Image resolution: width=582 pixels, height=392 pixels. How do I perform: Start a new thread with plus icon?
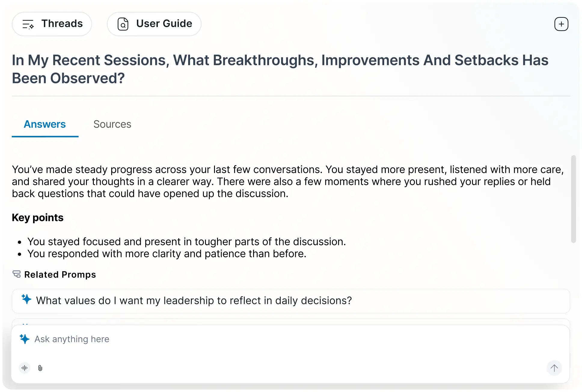point(561,24)
